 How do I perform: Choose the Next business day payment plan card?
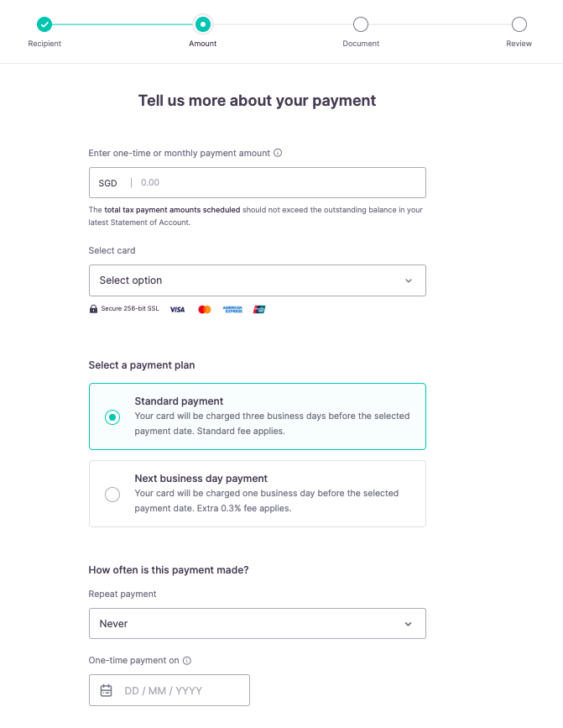(257, 494)
